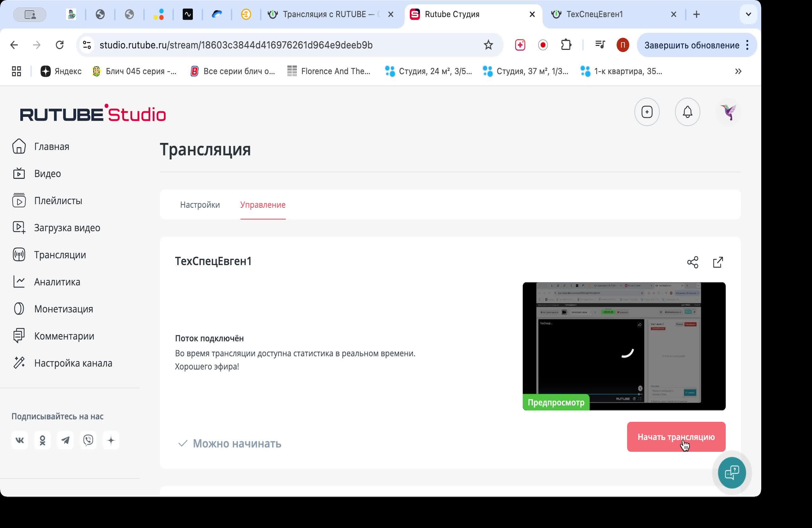Image resolution: width=812 pixels, height=528 pixels.
Task: Click Начать трансляцию button
Action: pos(676,437)
